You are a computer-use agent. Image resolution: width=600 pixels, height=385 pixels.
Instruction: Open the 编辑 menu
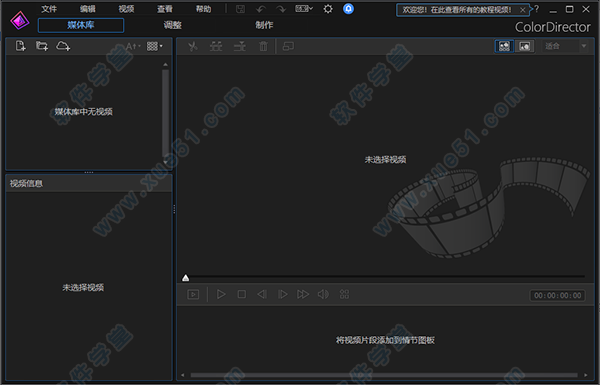click(x=88, y=9)
